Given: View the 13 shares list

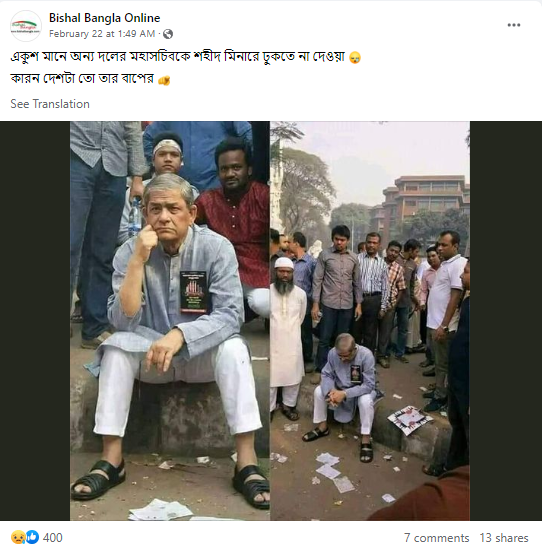Looking at the screenshot, I should click(x=504, y=538).
